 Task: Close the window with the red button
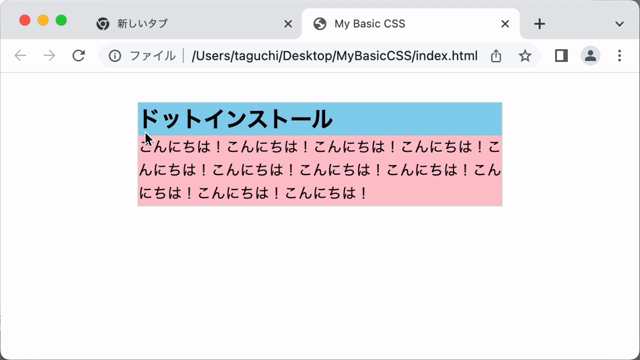pyautogui.click(x=25, y=20)
